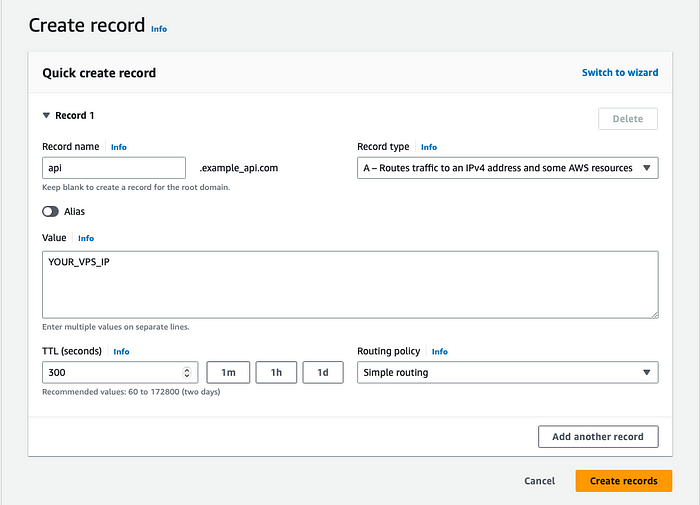Click the Create records button
The image size is (700, 505).
(624, 481)
